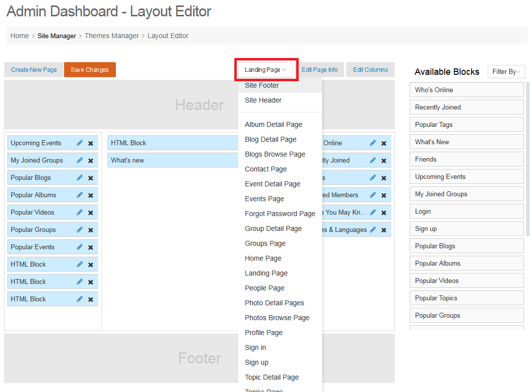Edit the Popular Videos block
This screenshot has width=532, height=392.
point(80,213)
